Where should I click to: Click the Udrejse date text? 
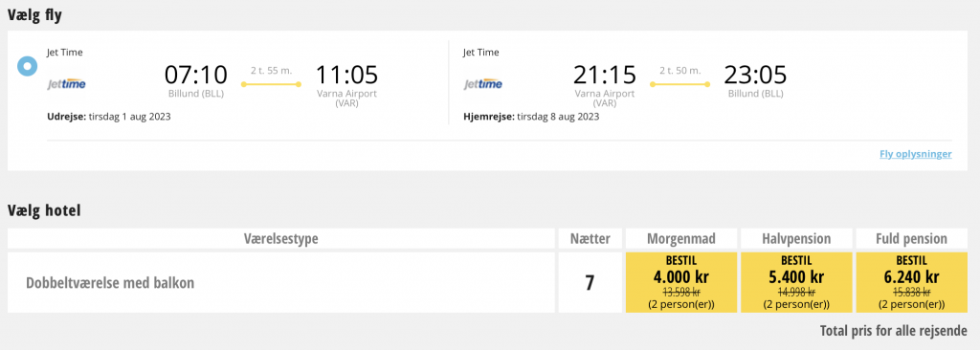click(109, 117)
